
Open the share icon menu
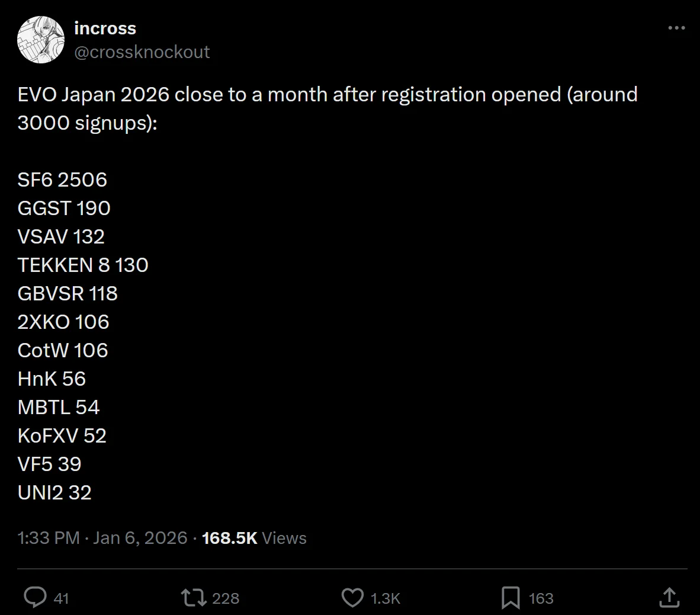click(x=669, y=597)
